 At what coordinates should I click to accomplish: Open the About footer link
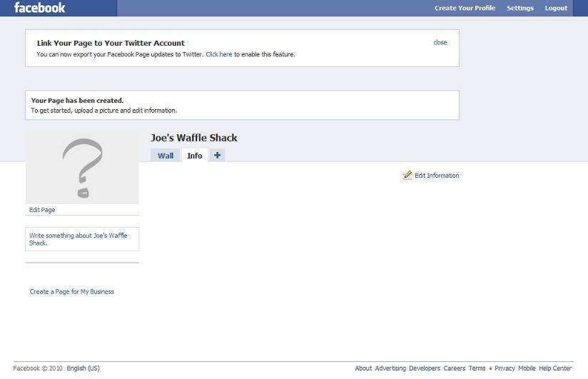click(363, 368)
